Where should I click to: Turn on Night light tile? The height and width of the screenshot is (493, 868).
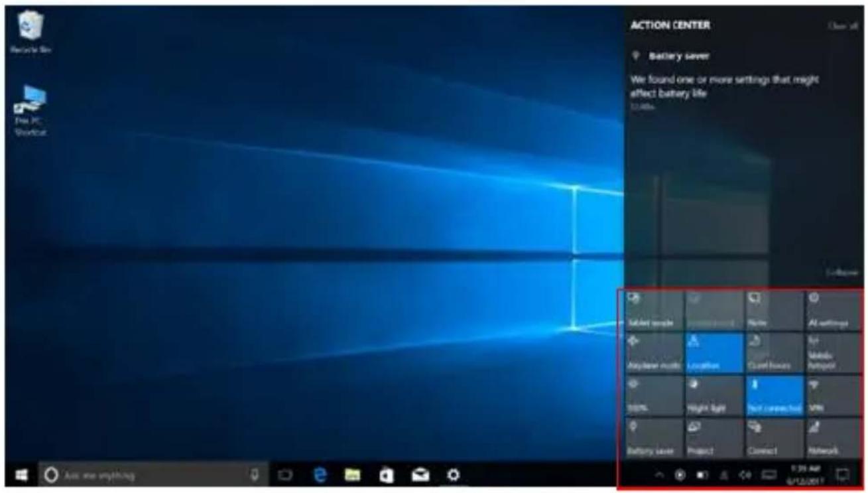click(x=714, y=396)
